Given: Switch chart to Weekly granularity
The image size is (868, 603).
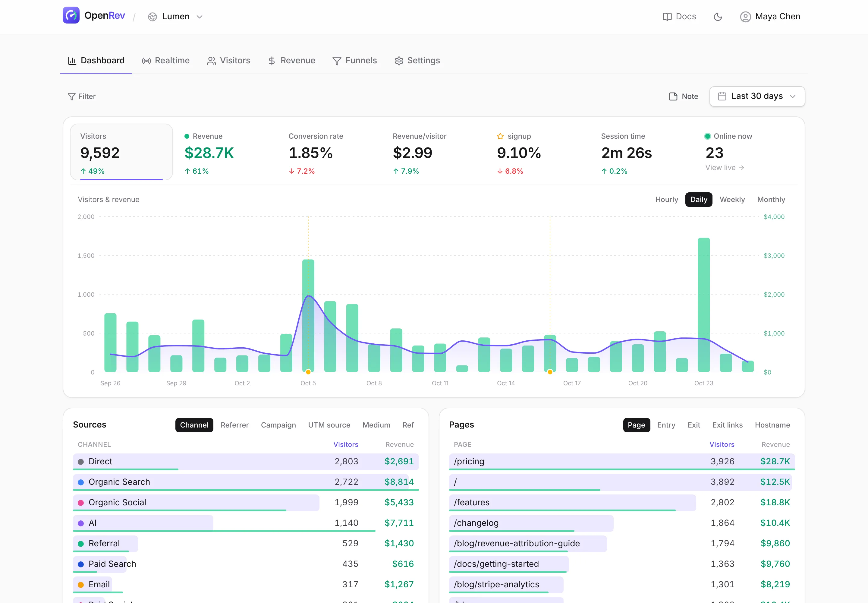Looking at the screenshot, I should (x=732, y=200).
